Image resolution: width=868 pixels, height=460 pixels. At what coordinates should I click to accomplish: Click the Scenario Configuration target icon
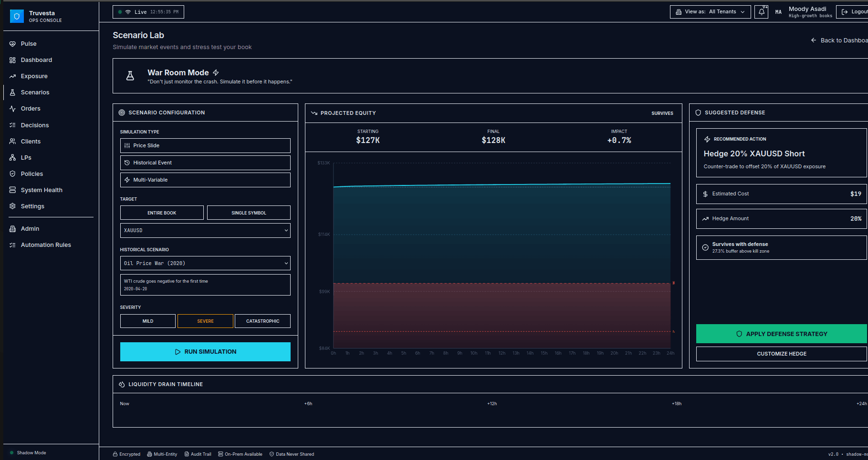tap(122, 112)
